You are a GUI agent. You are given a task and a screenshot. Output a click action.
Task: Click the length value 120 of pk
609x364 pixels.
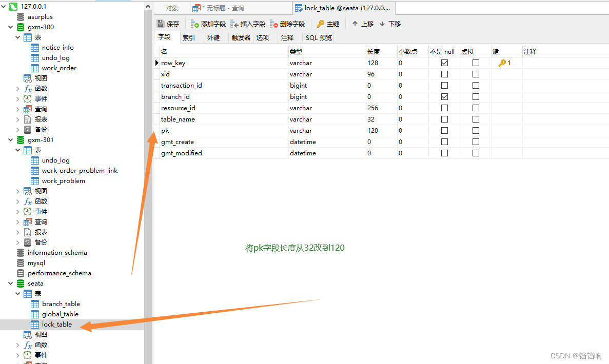point(373,130)
